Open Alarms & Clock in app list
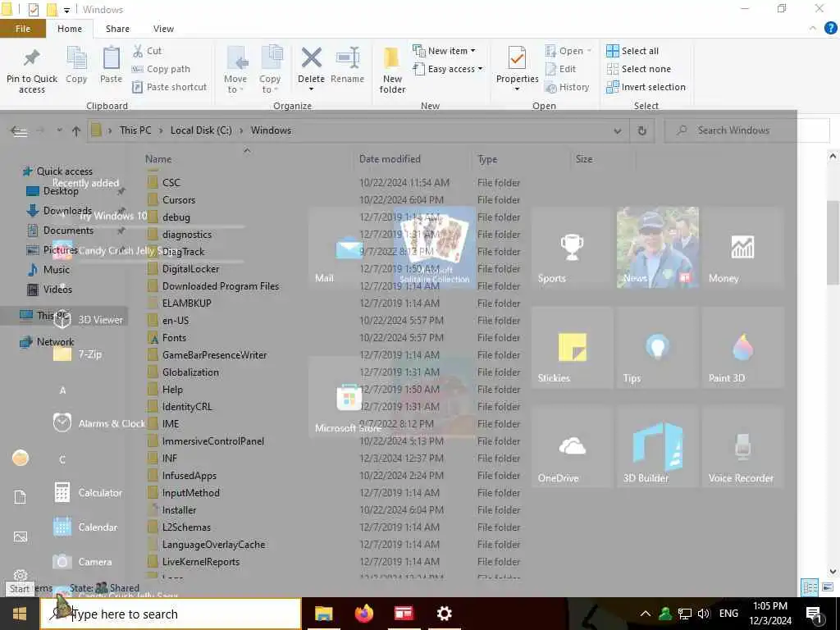840x630 pixels. pos(99,423)
